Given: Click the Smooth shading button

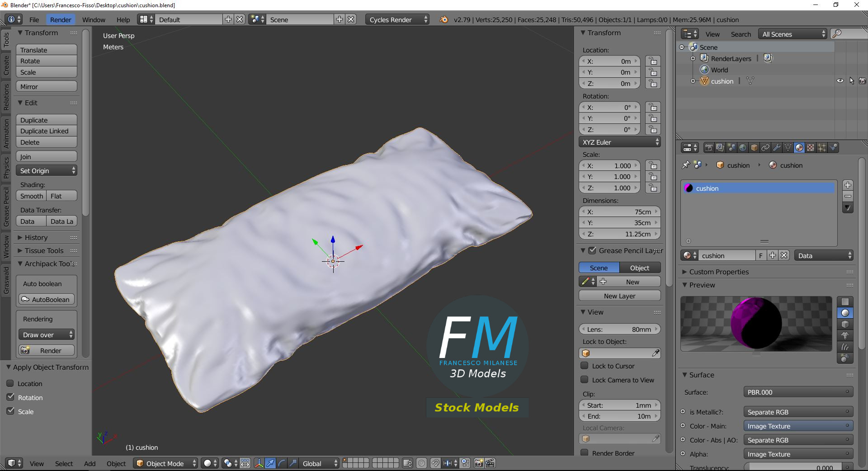Looking at the screenshot, I should [31, 196].
